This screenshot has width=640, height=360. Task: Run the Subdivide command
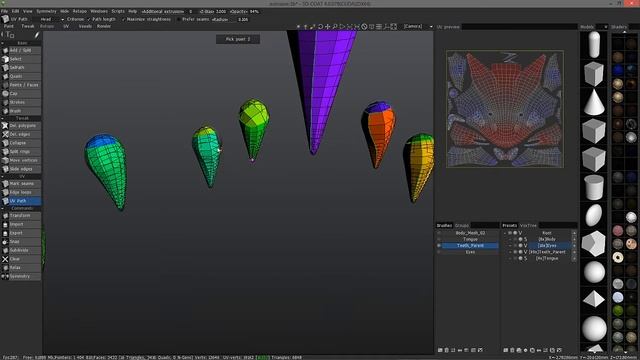click(x=21, y=250)
